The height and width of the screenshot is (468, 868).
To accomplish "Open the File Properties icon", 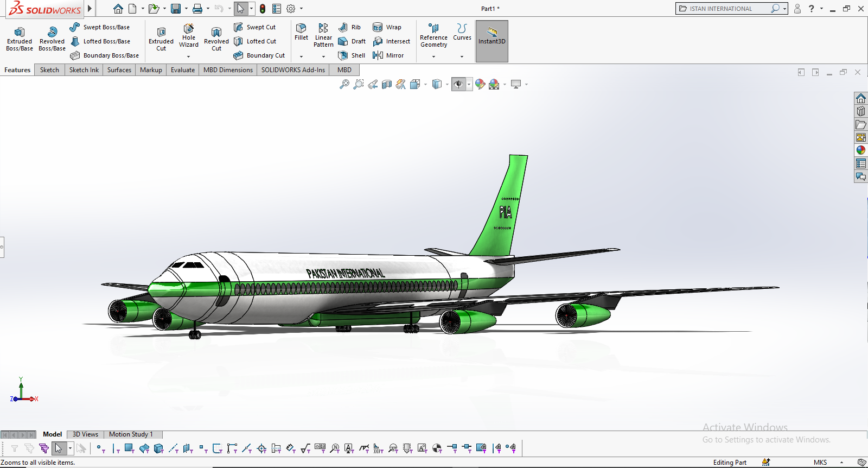I will pyautogui.click(x=277, y=9).
